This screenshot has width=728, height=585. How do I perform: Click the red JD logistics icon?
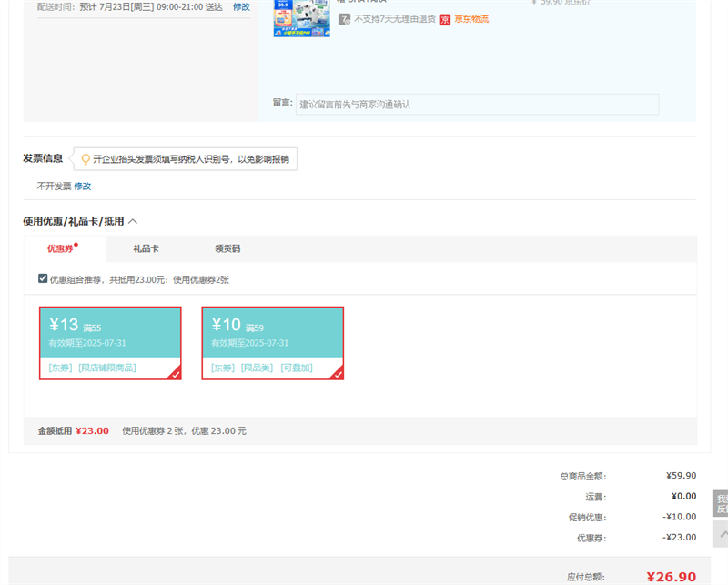click(445, 19)
